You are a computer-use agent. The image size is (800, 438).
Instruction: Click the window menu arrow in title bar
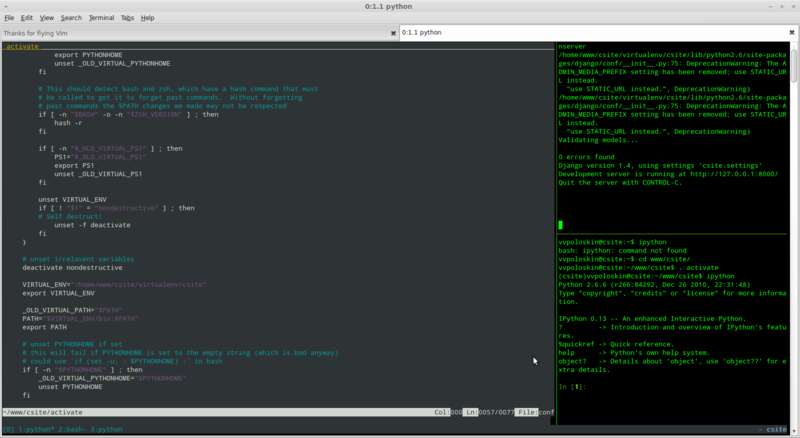pyautogui.click(x=6, y=7)
